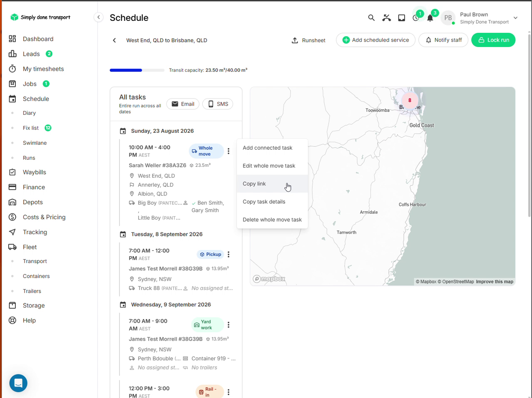This screenshot has height=398, width=532.
Task: Open the Transport sub-item
Action: pyautogui.click(x=35, y=261)
